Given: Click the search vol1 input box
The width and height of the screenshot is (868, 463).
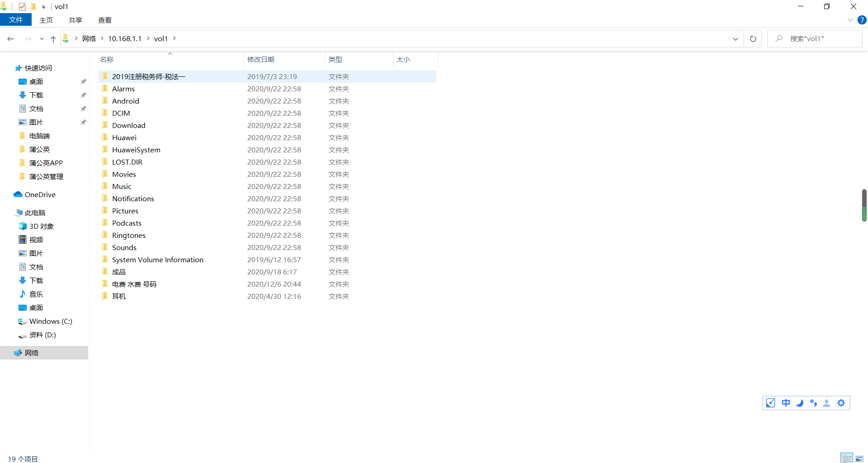Looking at the screenshot, I should click(x=815, y=39).
